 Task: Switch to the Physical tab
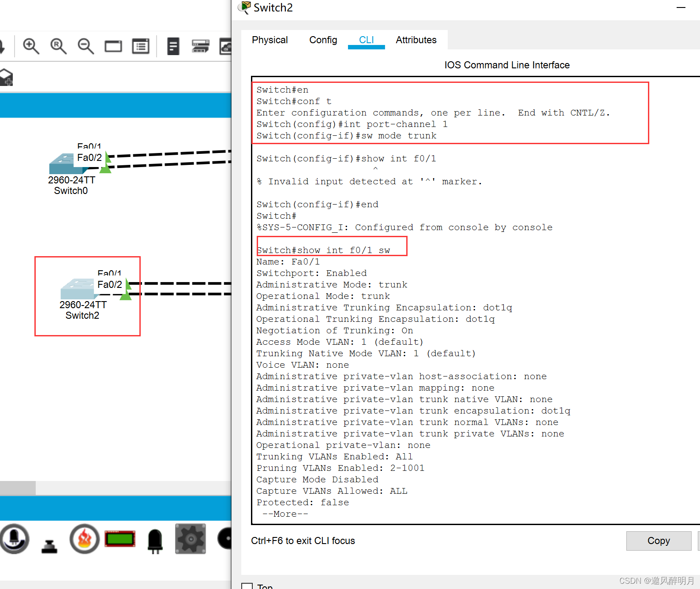[270, 40]
